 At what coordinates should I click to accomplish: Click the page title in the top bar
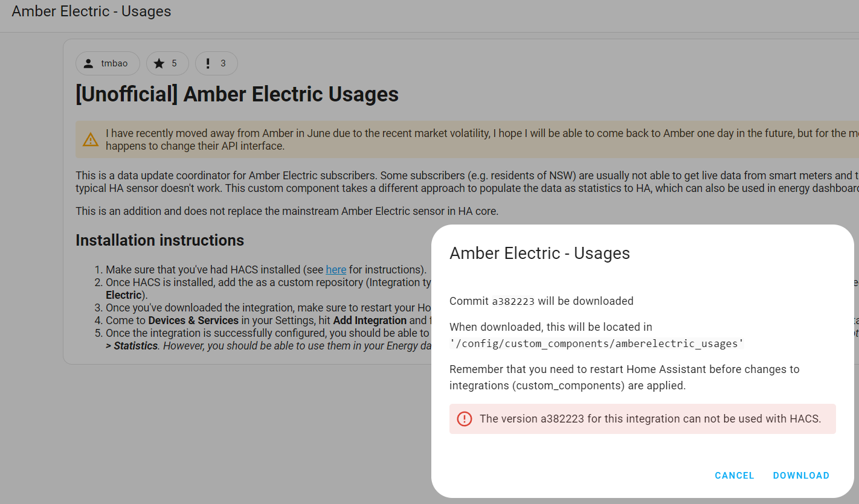tap(91, 11)
